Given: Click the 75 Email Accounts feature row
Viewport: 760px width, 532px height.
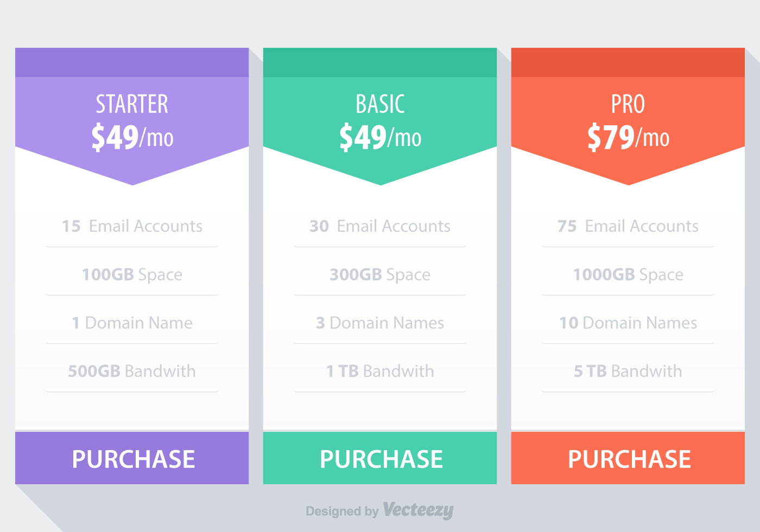Looking at the screenshot, I should pyautogui.click(x=628, y=226).
